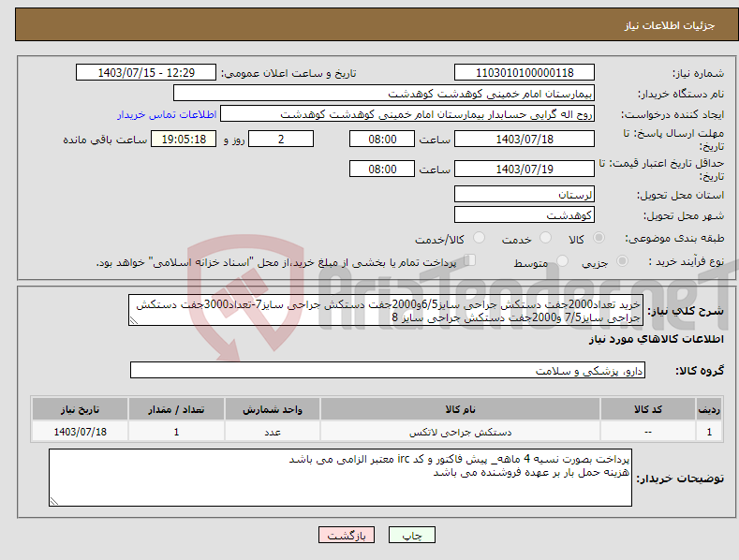
Task: Click the validity hour 08:00 field beside 1403/07/19
Action: tap(382, 169)
